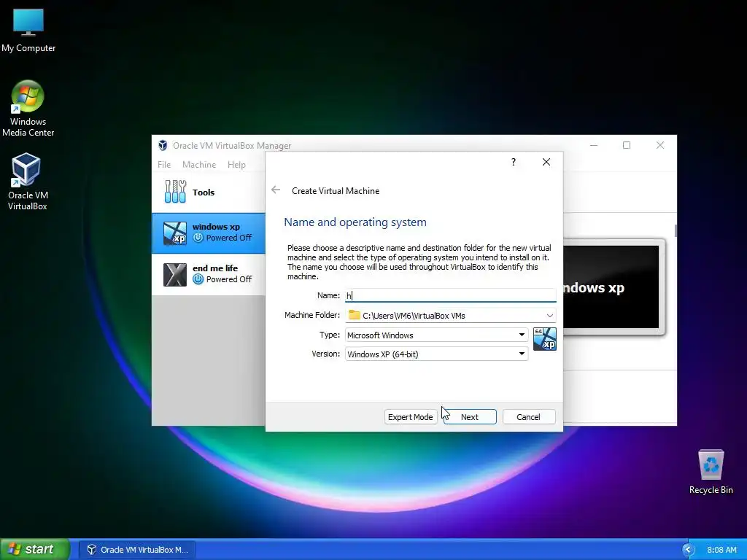Click the Next button

point(470,416)
